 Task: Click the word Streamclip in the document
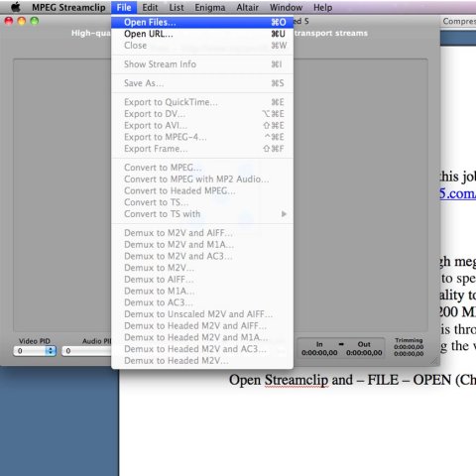pyautogui.click(x=297, y=380)
